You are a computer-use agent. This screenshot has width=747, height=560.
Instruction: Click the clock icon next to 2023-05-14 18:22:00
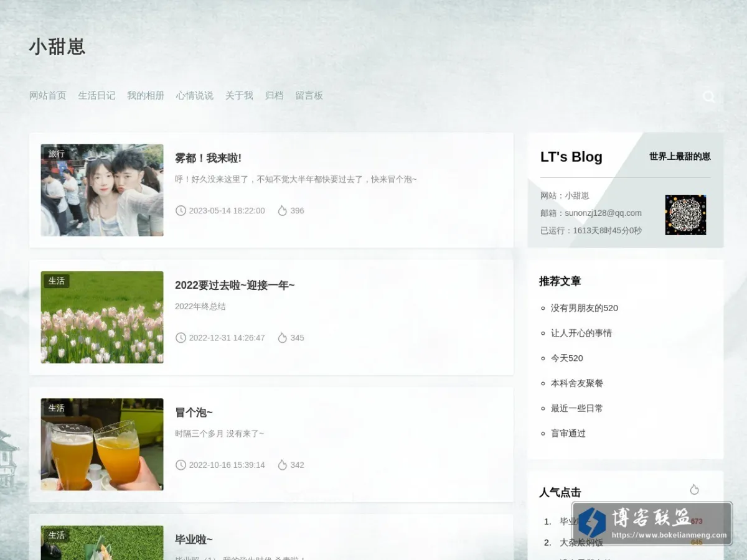181,211
